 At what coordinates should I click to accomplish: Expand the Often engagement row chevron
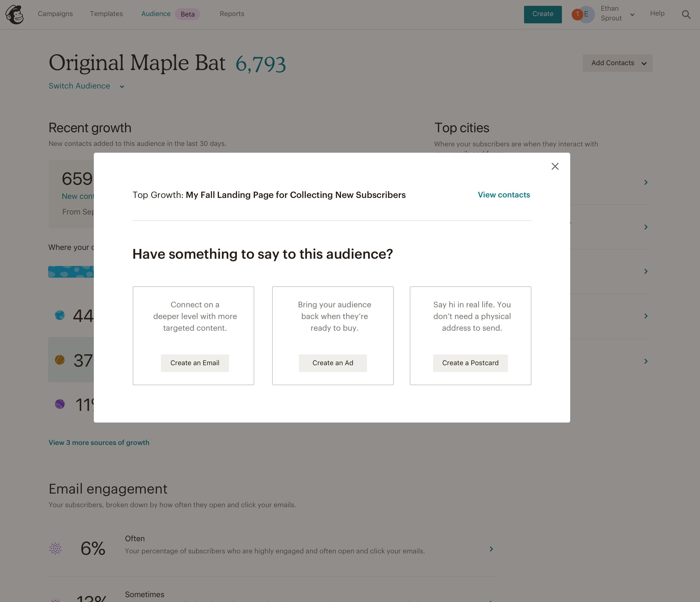pyautogui.click(x=491, y=549)
